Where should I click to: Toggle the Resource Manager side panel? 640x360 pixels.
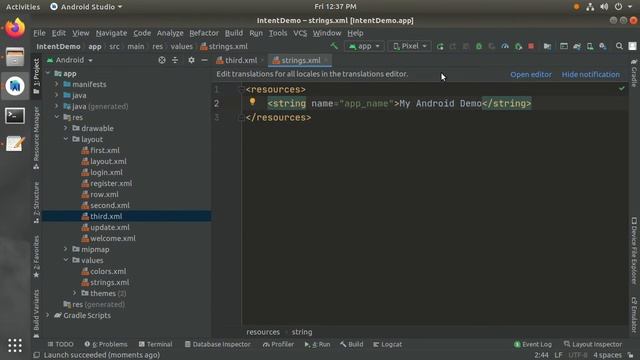coord(36,138)
